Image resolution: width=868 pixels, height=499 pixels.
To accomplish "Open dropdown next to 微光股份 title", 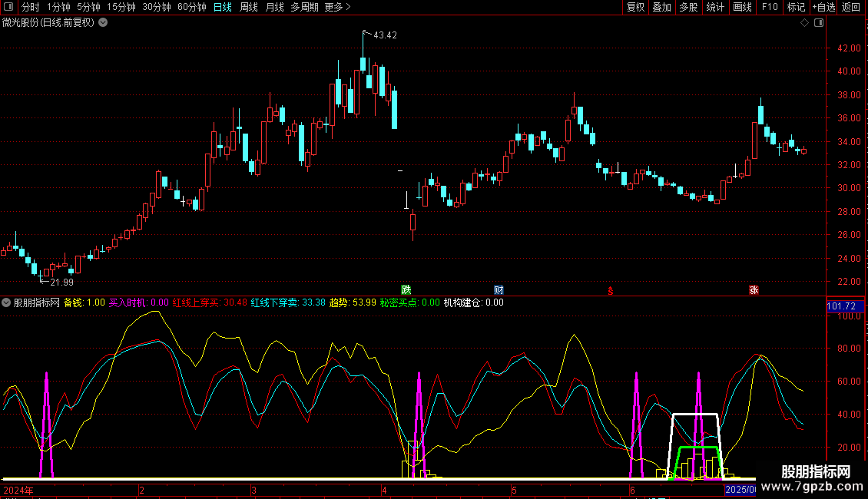I will (103, 23).
